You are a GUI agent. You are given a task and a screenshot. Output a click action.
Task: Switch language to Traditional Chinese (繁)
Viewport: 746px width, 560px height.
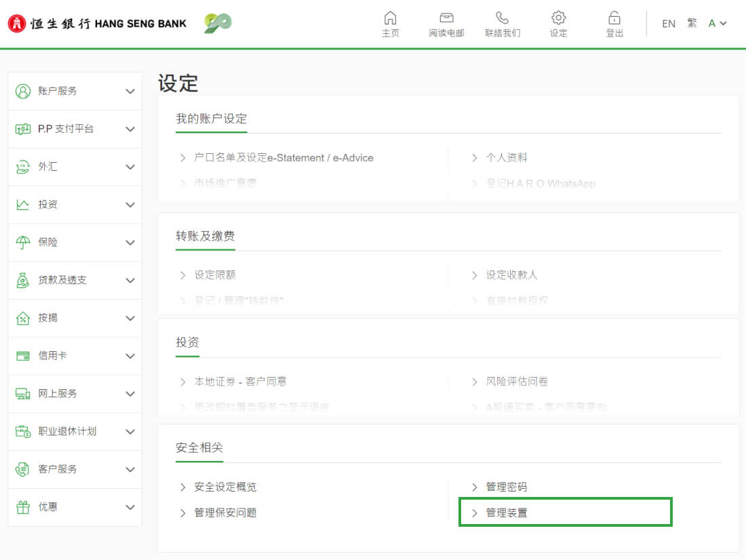click(x=692, y=24)
